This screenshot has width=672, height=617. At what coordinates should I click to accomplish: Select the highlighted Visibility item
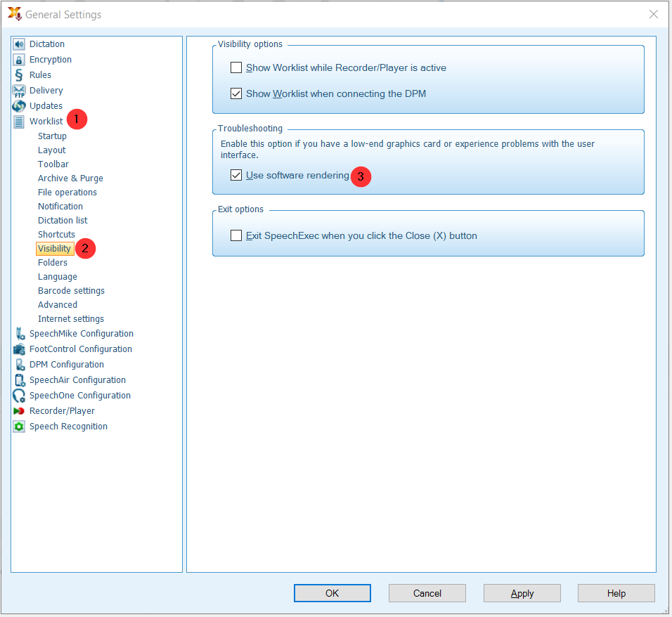point(54,249)
